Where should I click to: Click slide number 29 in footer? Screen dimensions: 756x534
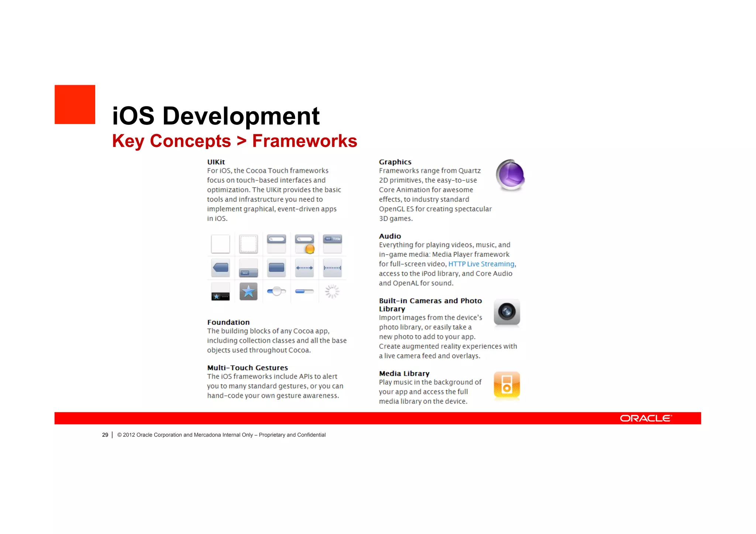105,435
